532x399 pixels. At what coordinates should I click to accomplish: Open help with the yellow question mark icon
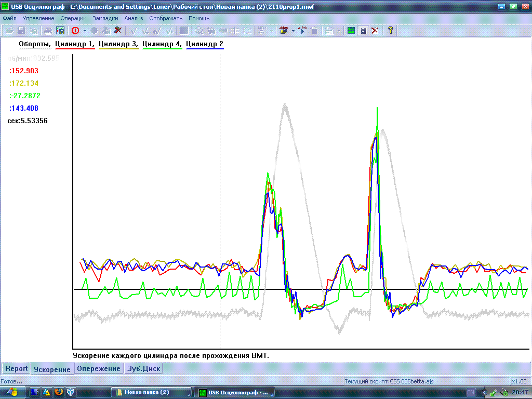point(390,31)
